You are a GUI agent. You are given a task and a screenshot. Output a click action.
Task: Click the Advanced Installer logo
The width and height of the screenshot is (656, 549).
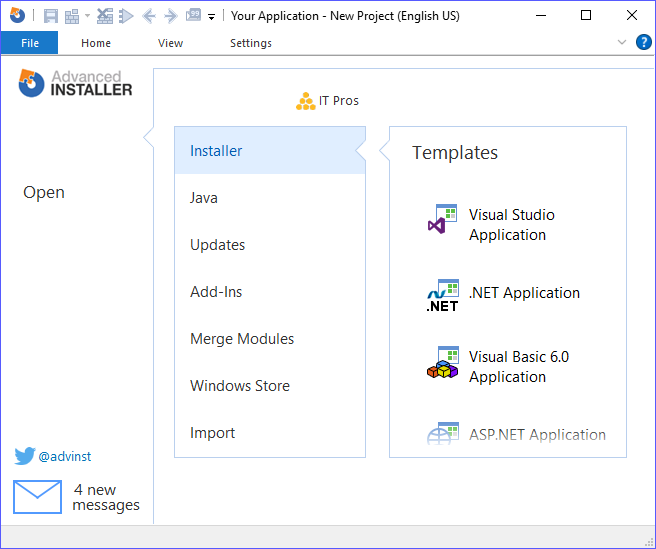(x=75, y=83)
